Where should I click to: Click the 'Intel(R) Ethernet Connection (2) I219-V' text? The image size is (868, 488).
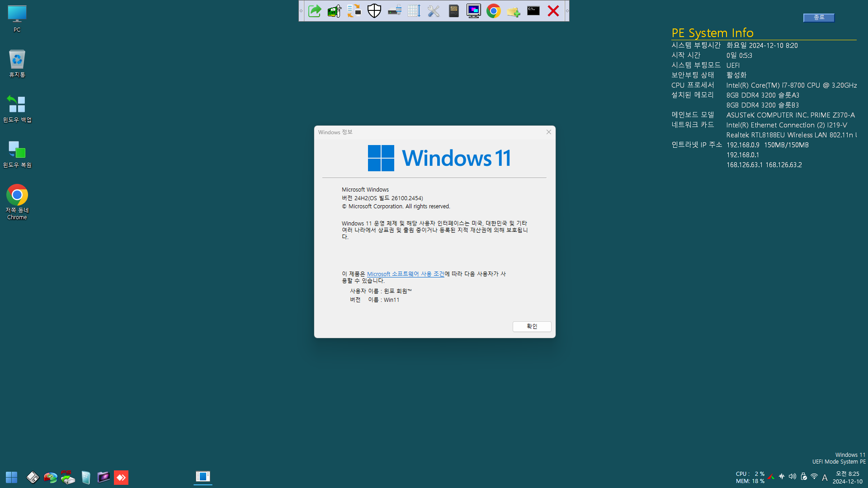(x=787, y=125)
